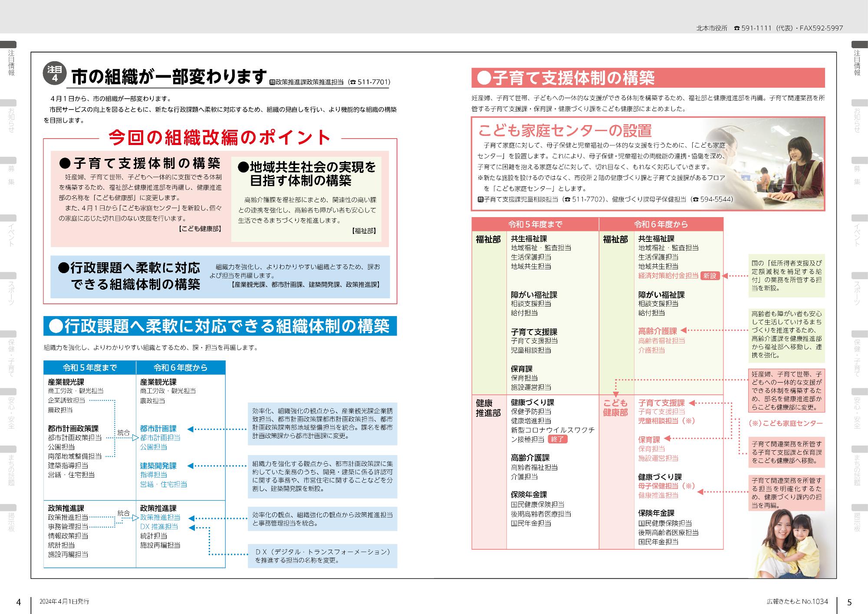Click the red 高齢介護課 label in 福祉部
The width and height of the screenshot is (868, 614).
click(658, 331)
